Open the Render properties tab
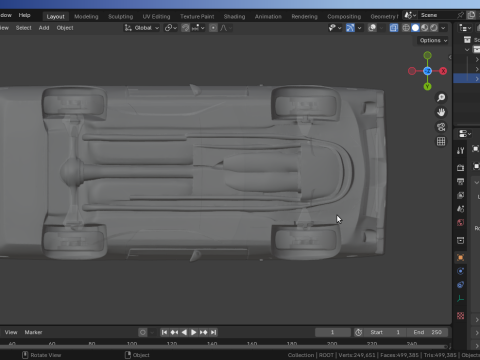The image size is (480, 360). (461, 168)
